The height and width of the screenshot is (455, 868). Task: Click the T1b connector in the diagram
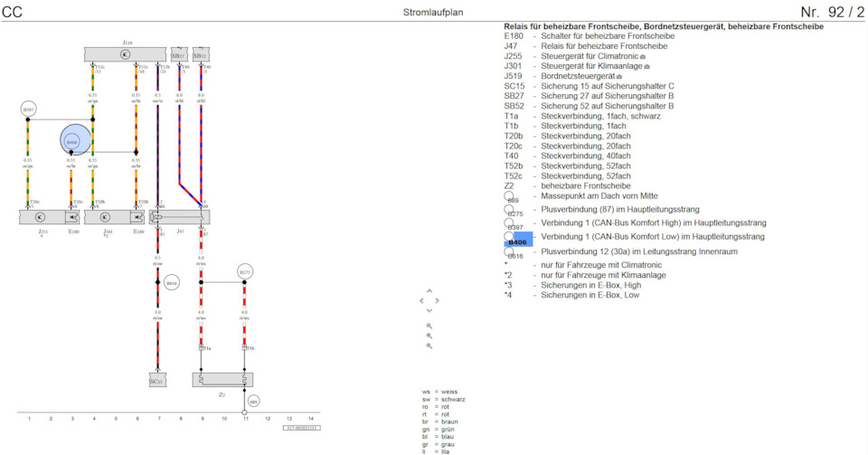pyautogui.click(x=245, y=348)
